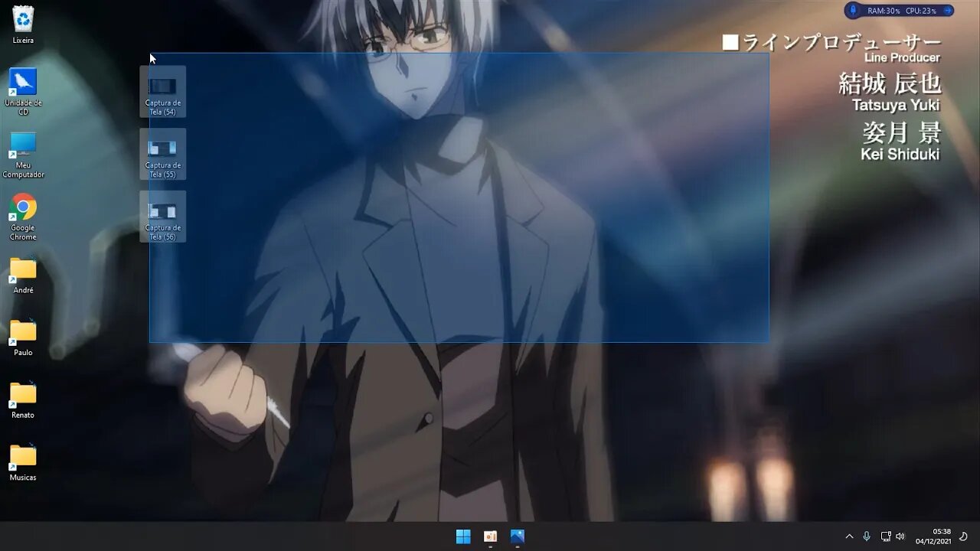The height and width of the screenshot is (551, 980).
Task: Select the Renato folder shortcut
Action: (23, 400)
